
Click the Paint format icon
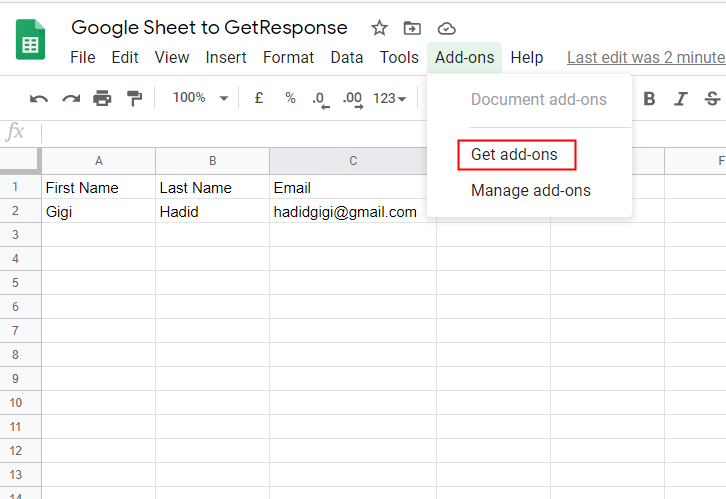(x=135, y=99)
